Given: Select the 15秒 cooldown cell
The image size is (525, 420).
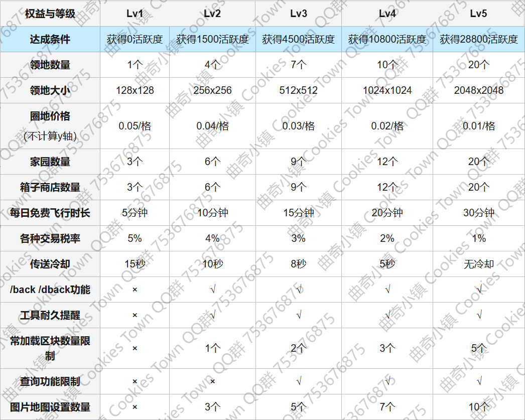Looking at the screenshot, I should 135,264.
